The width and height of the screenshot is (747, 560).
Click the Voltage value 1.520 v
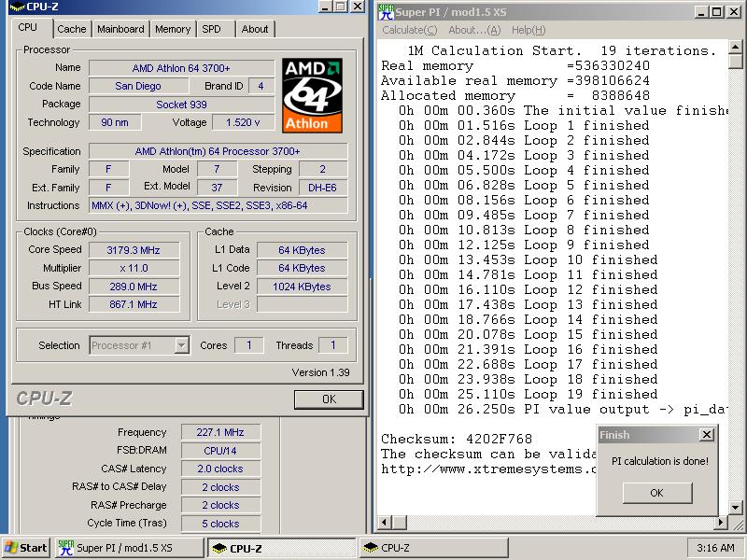click(243, 122)
